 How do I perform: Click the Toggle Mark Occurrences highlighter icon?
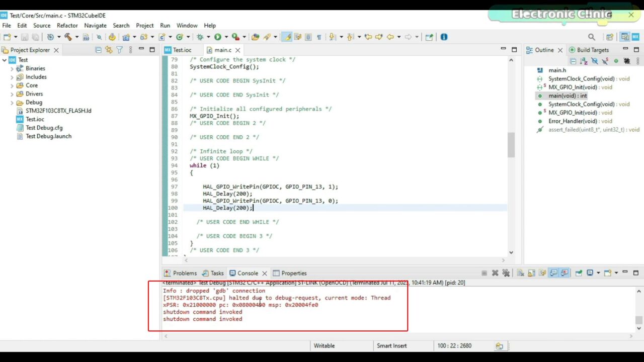tap(287, 37)
